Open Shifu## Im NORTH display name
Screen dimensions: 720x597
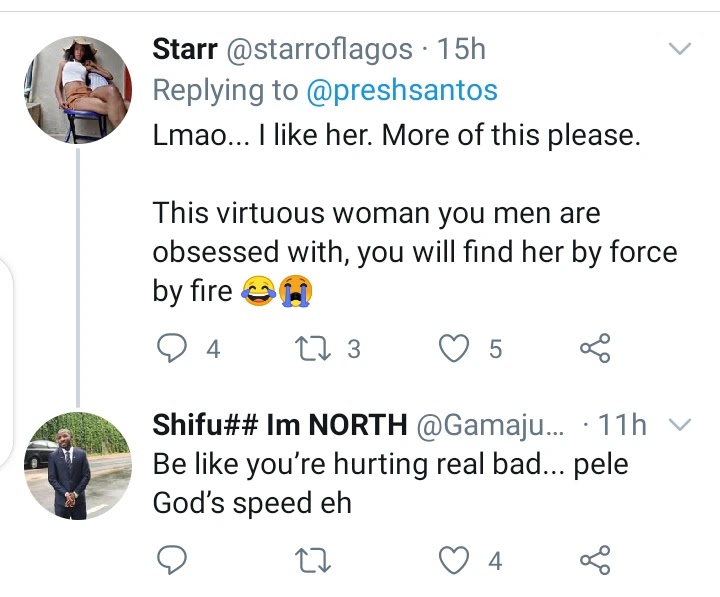(279, 425)
